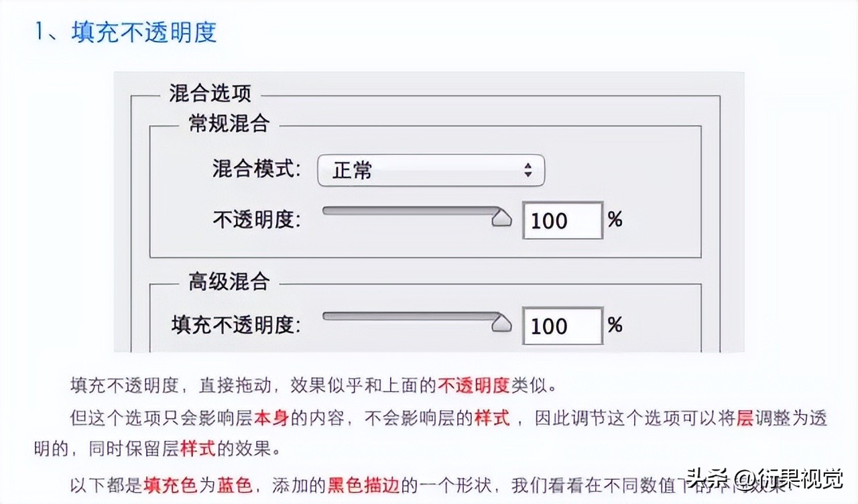
Task: Click the red 不透明度 highlighted text
Action: [x=476, y=385]
